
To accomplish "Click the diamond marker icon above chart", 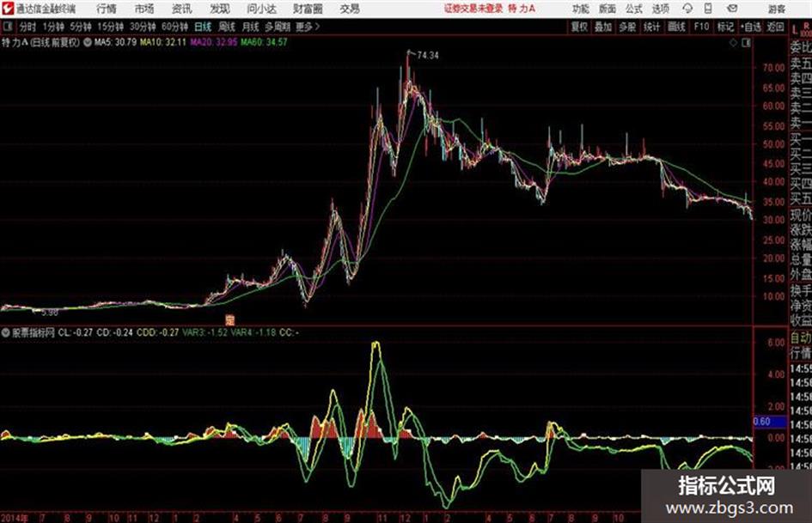I will click(x=734, y=43).
